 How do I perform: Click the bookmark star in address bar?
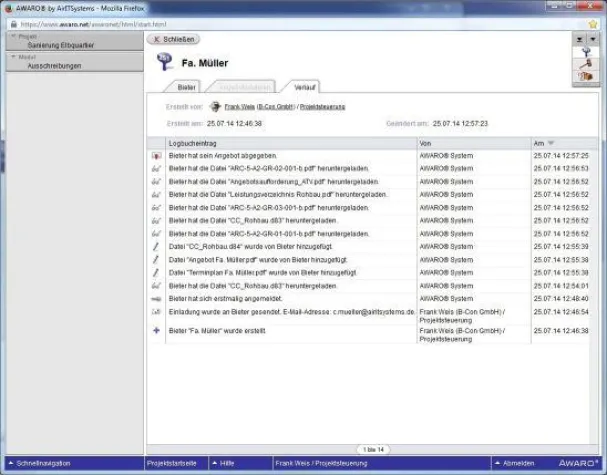593,23
